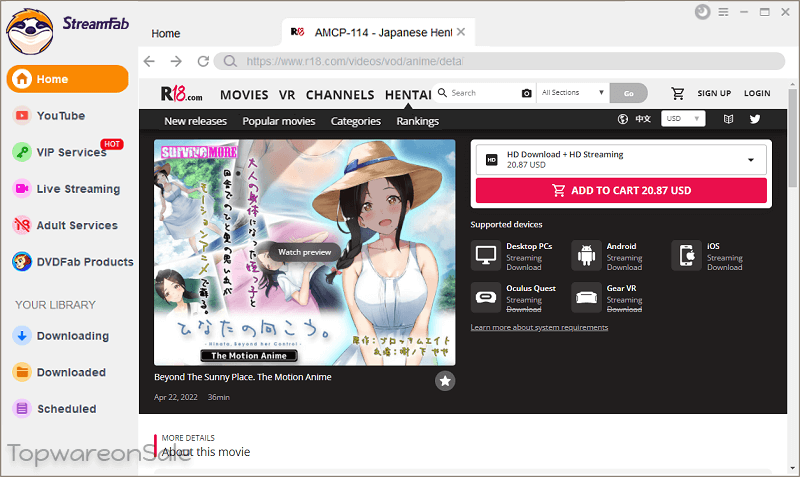Go forward with the browser arrow
The image size is (800, 477).
(x=176, y=61)
